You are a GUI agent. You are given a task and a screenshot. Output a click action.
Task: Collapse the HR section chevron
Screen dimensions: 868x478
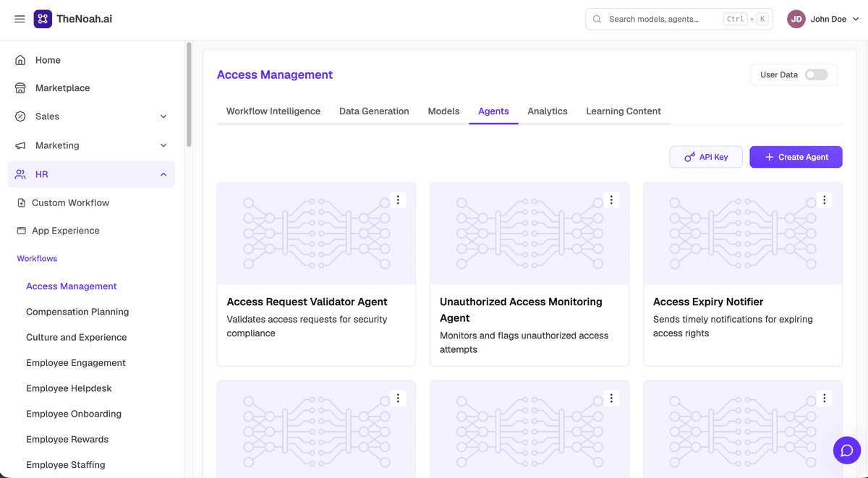coord(163,174)
